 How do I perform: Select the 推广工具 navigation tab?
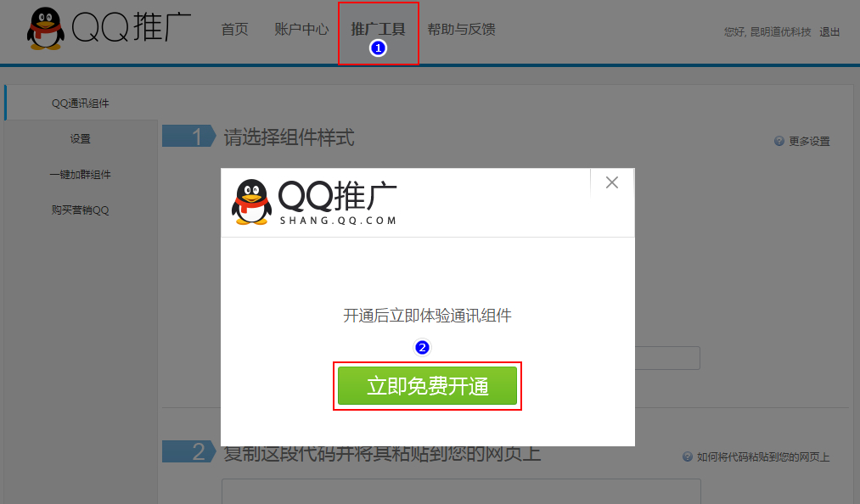pyautogui.click(x=379, y=29)
